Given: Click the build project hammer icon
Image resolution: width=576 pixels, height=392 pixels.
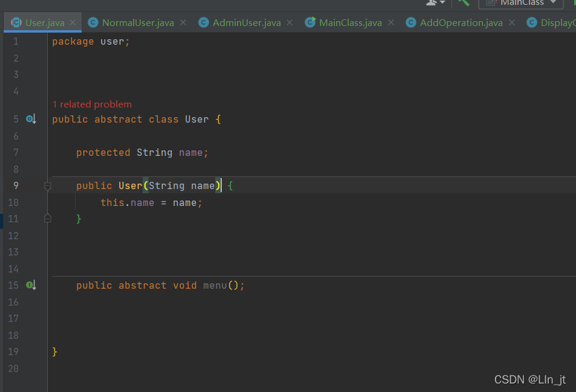Looking at the screenshot, I should 464,2.
